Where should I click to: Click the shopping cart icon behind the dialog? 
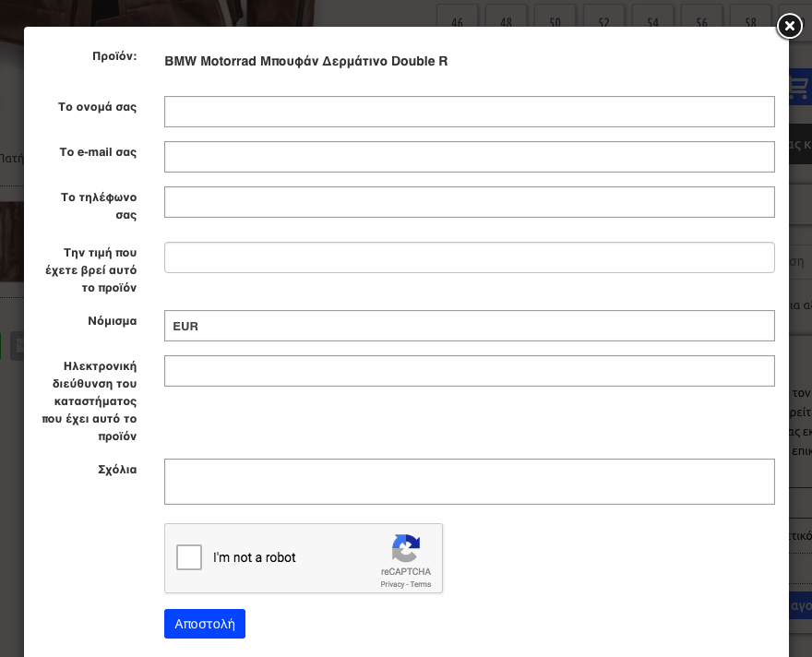799,87
